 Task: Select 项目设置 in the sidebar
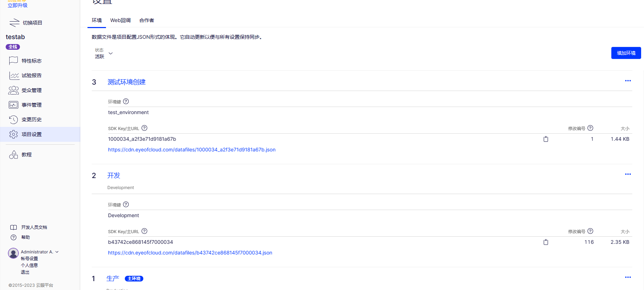[x=31, y=134]
